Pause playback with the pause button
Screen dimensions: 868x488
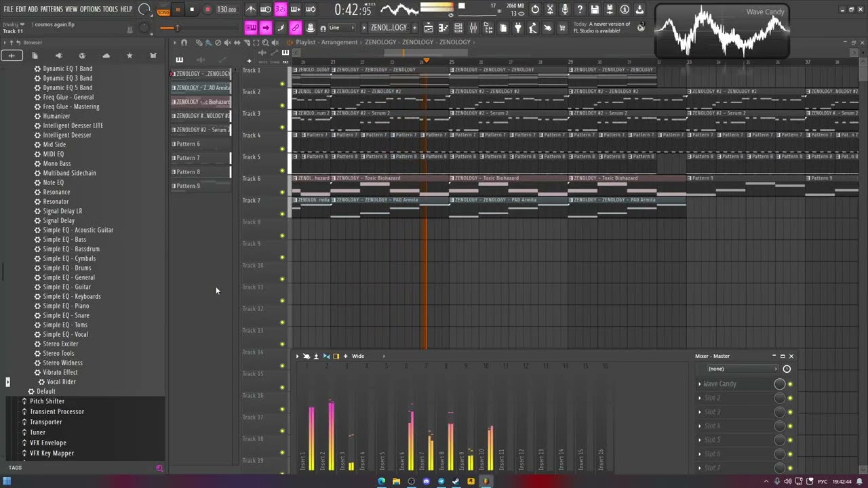[178, 9]
